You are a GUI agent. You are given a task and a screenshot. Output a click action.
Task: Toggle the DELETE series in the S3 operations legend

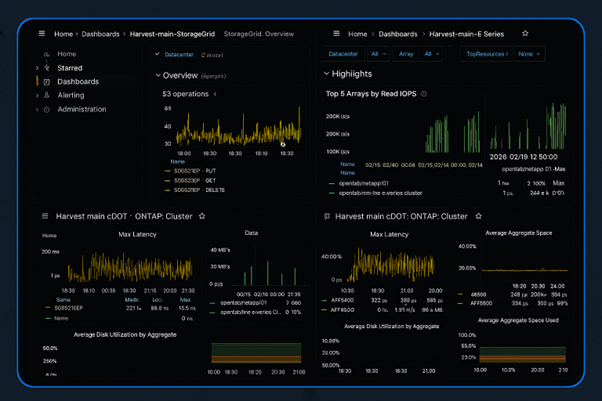pos(199,190)
